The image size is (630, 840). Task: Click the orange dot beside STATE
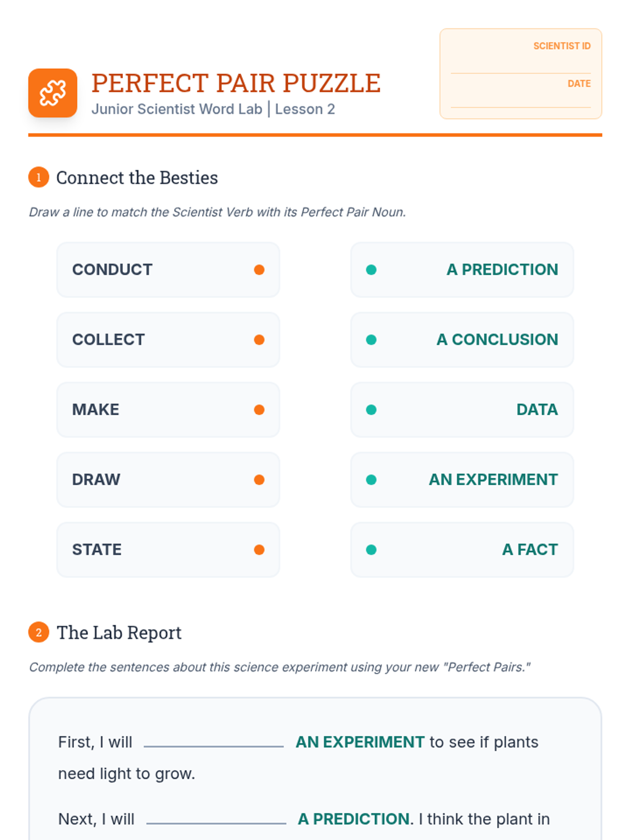(x=259, y=550)
